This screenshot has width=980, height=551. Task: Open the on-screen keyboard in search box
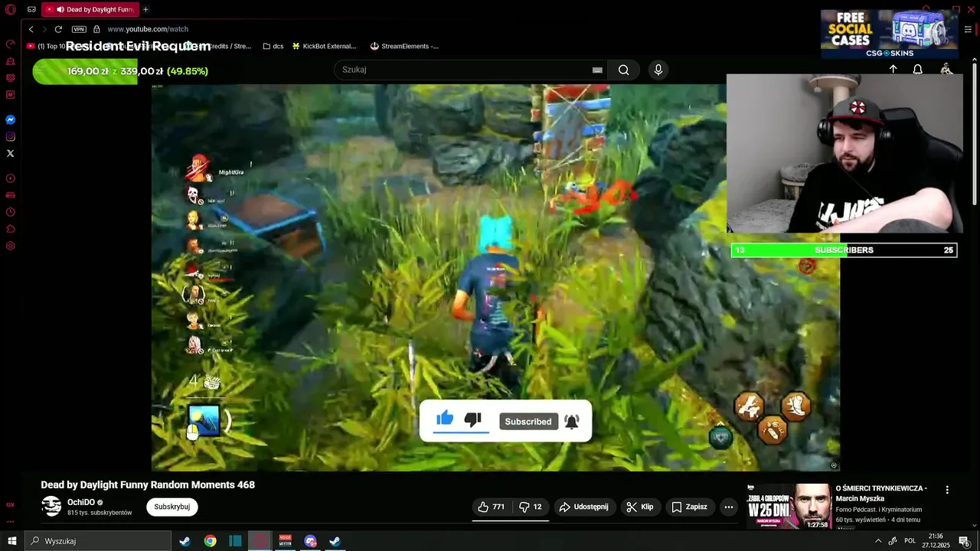coord(597,70)
